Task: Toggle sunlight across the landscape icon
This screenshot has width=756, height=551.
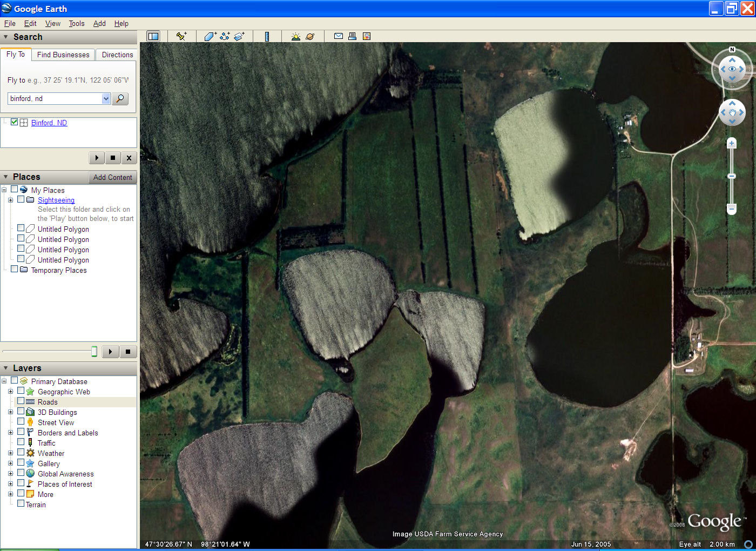Action: point(296,36)
